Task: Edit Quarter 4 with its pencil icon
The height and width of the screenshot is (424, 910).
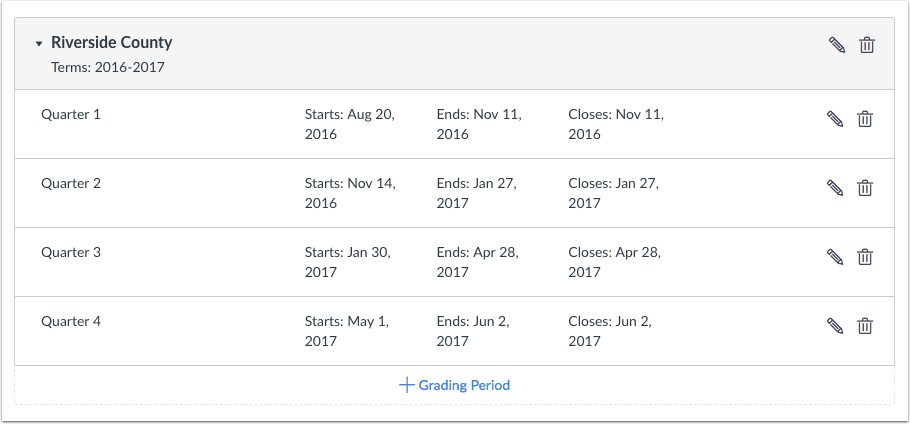Action: coord(835,326)
